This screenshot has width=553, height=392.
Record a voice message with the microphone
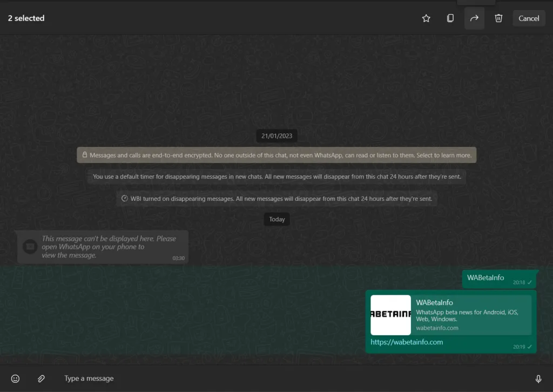539,378
